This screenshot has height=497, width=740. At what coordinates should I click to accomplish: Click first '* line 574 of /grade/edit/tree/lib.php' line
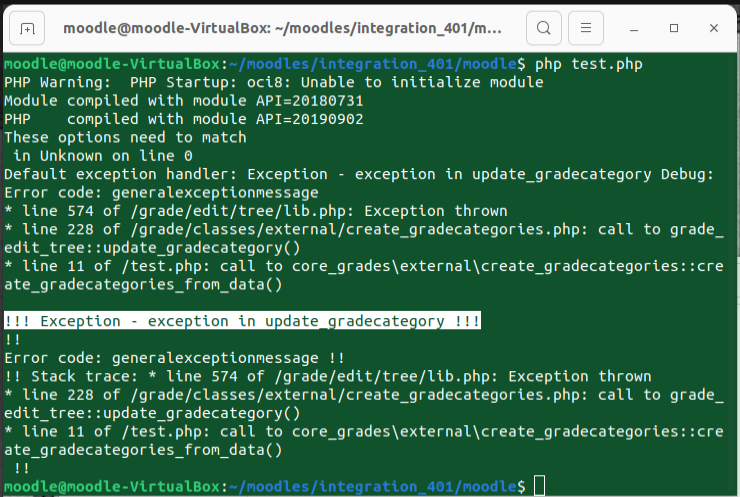coord(256,211)
